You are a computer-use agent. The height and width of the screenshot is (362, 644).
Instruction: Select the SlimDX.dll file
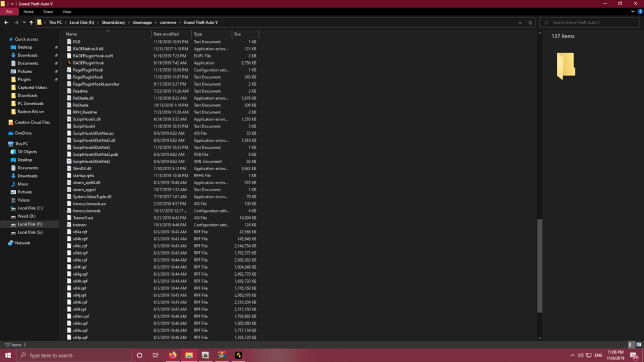(x=82, y=169)
